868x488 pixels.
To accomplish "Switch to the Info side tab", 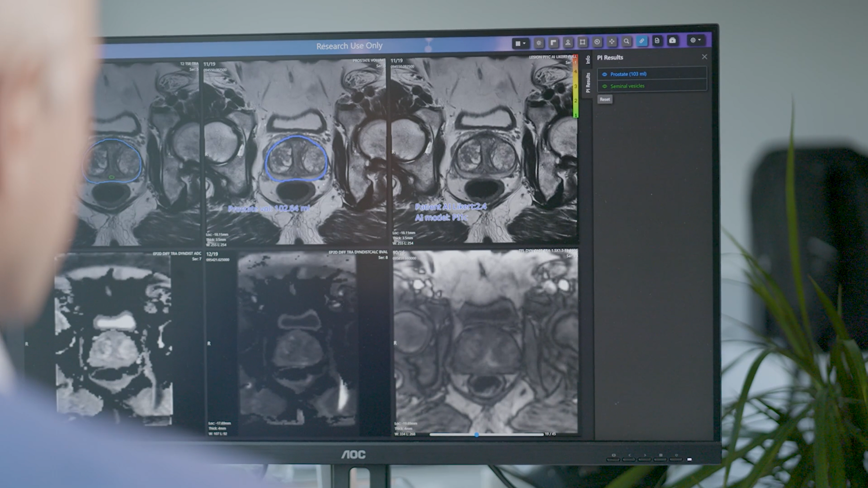I will (588, 60).
